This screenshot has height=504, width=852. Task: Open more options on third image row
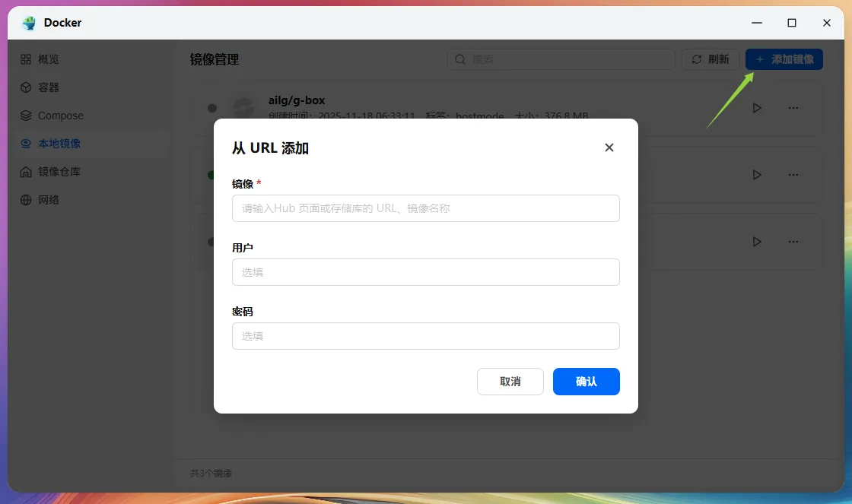(x=793, y=242)
